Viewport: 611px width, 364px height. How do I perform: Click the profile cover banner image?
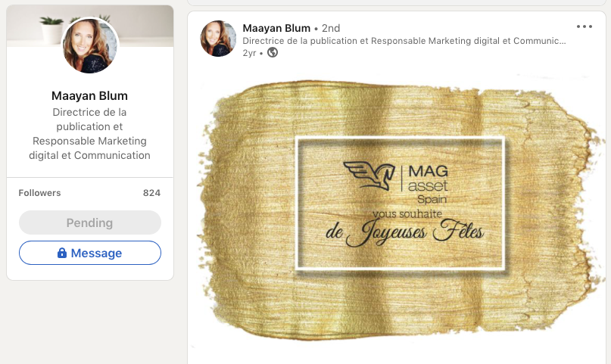point(90,26)
